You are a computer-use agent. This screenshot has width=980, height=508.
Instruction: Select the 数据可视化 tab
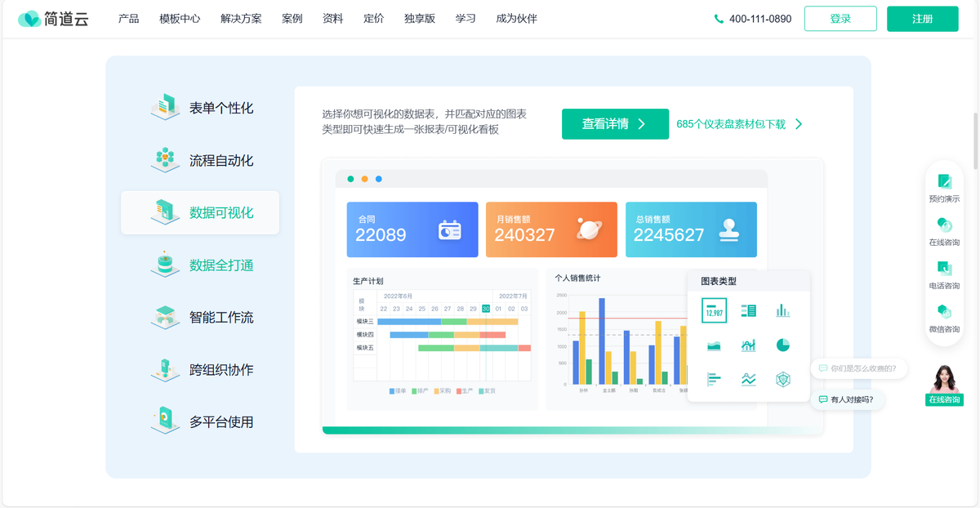click(x=200, y=212)
